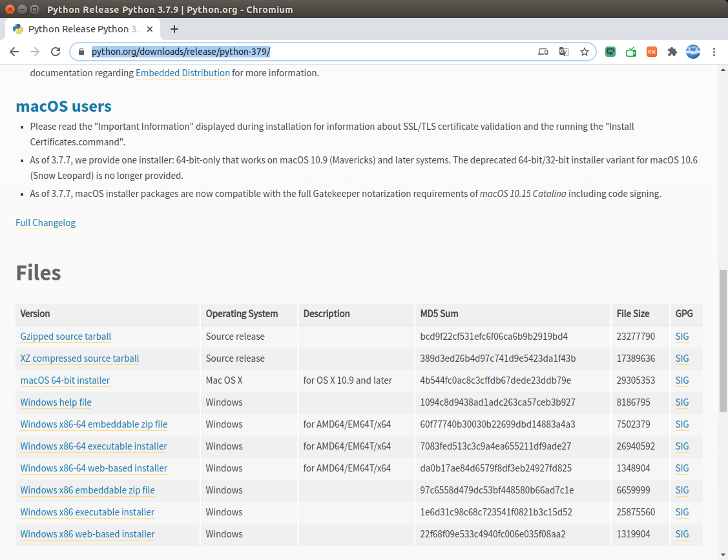
Task: Reload the Python release page
Action: (56, 52)
